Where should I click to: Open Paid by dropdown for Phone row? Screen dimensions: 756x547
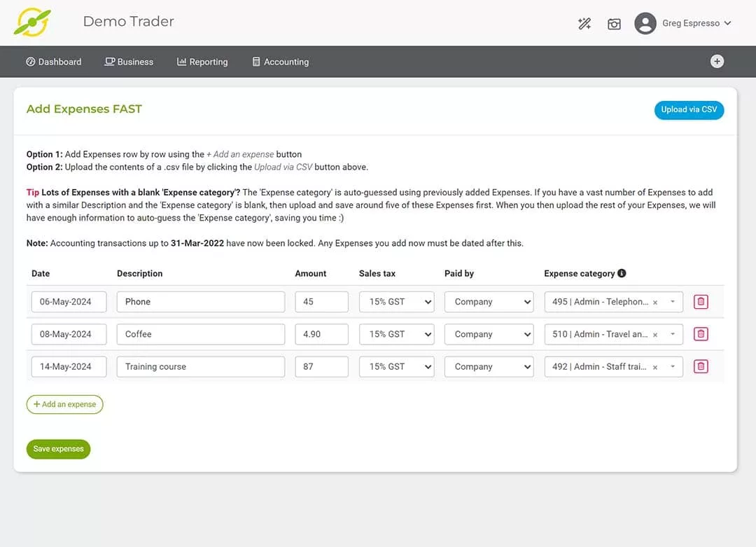[489, 302]
